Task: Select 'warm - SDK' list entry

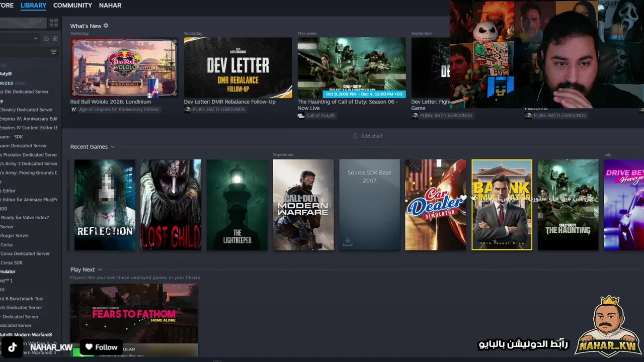Action: point(12,137)
